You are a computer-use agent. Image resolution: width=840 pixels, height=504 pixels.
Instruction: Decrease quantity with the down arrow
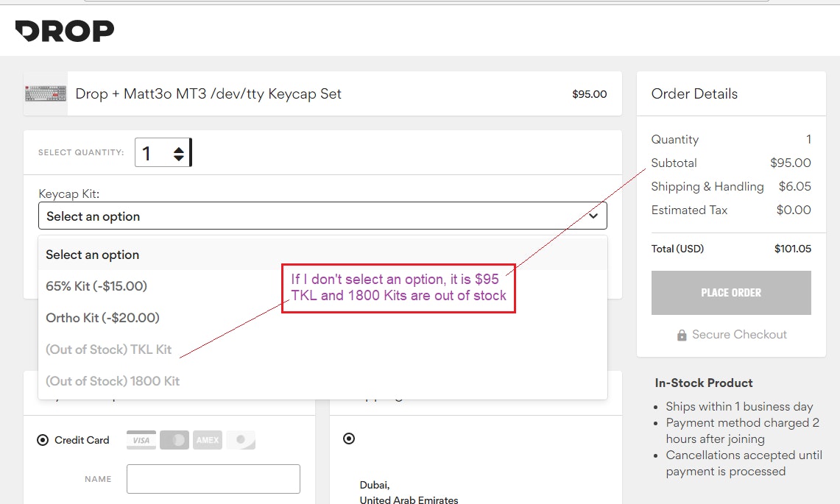[179, 158]
